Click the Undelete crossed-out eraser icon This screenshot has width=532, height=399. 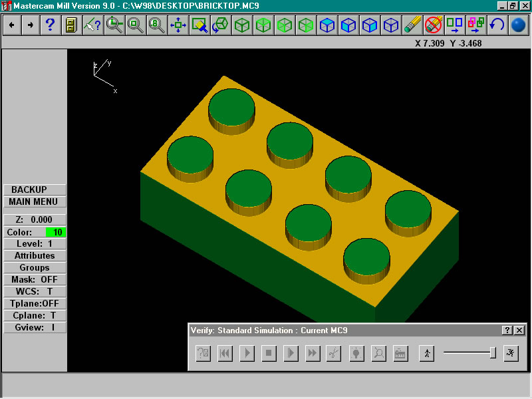pos(434,25)
